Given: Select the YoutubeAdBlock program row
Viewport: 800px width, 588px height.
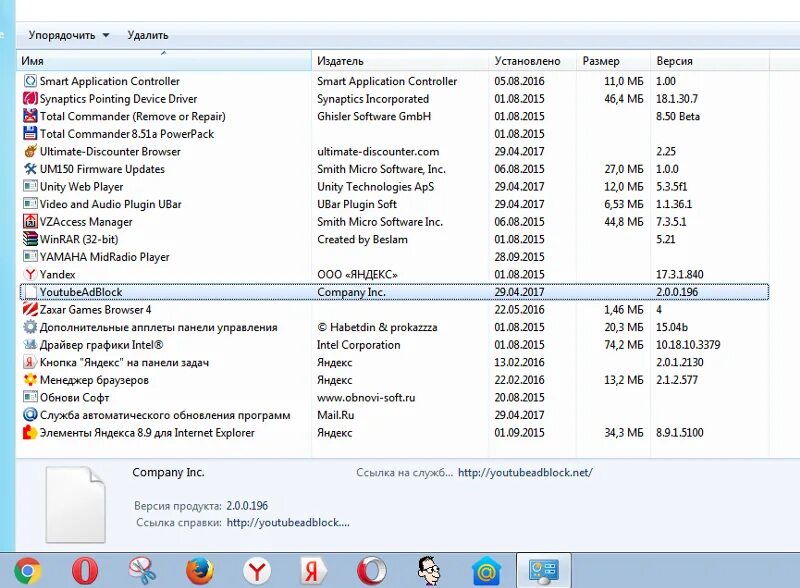Looking at the screenshot, I should [394, 292].
